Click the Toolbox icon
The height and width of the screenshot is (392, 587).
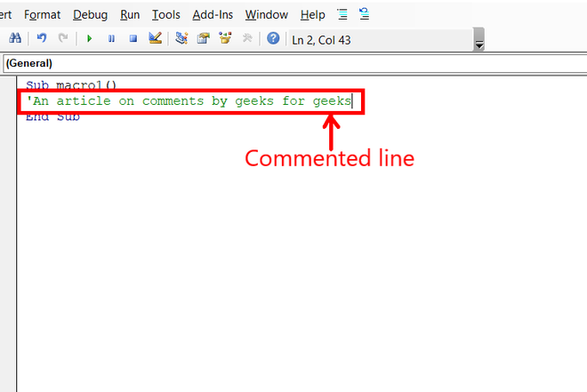click(x=247, y=38)
